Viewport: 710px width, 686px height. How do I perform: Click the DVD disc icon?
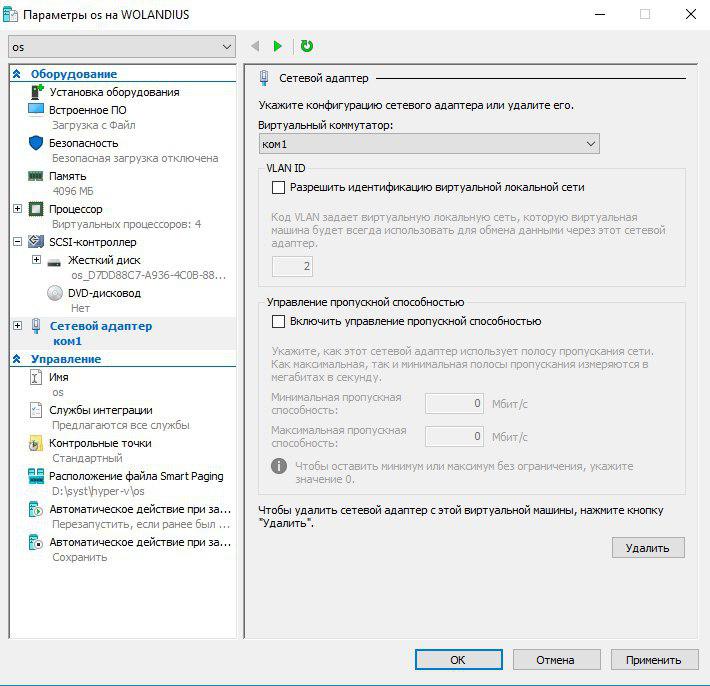point(55,293)
